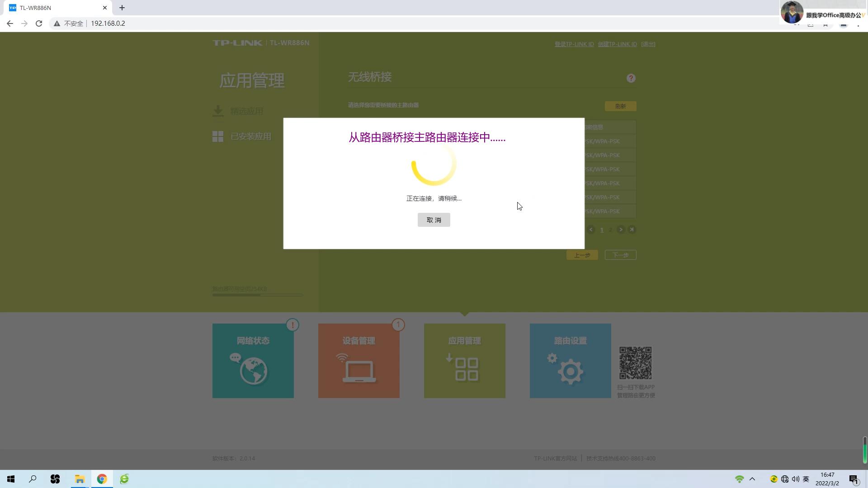Switch to the TL-WR886N browser tab
This screenshot has width=868, height=488.
pyautogui.click(x=50, y=7)
